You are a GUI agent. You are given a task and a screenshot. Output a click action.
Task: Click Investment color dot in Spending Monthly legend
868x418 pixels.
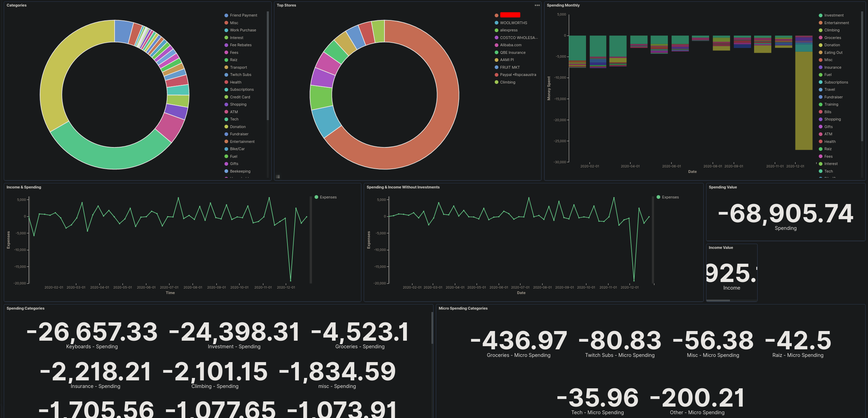[820, 16]
